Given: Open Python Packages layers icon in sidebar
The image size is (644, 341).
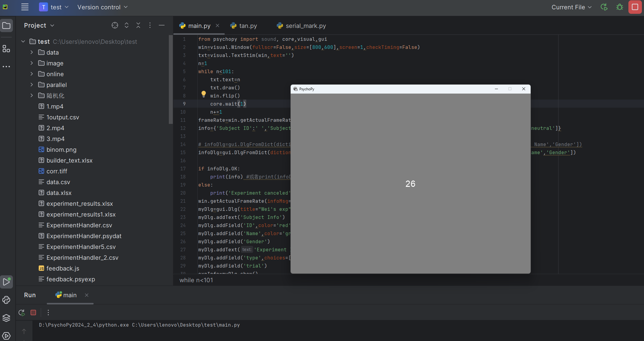Looking at the screenshot, I should point(6,318).
